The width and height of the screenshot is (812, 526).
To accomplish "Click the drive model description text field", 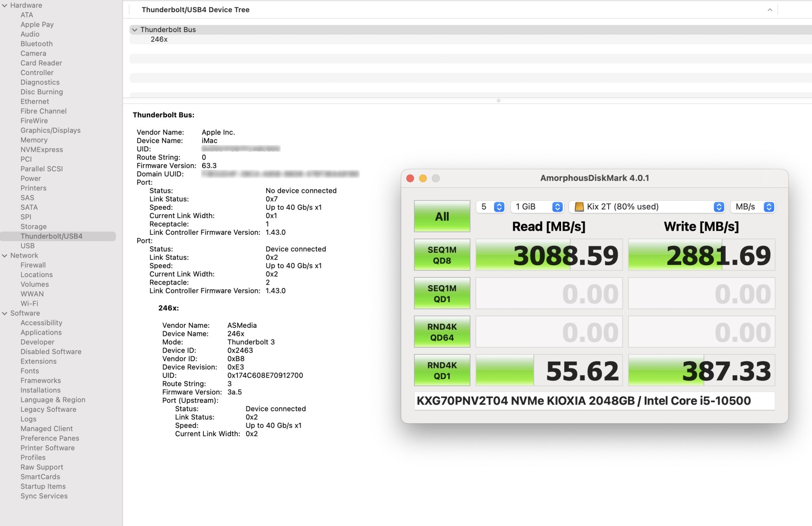I will tap(594, 401).
